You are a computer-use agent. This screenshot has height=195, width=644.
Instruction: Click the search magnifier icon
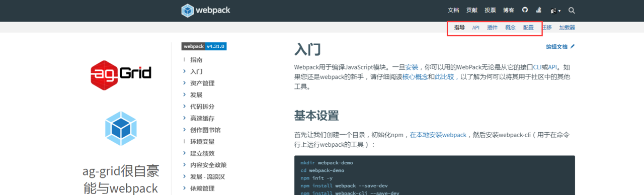[x=572, y=10]
